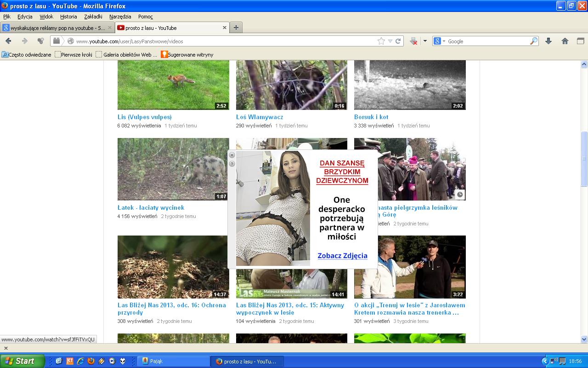This screenshot has height=368, width=588.
Task: Click the ad info question mark icon
Action: point(232,164)
